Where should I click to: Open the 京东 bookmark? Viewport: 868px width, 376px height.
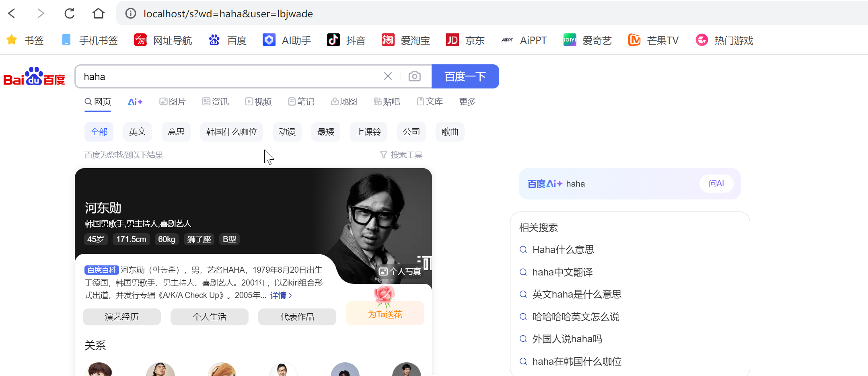pyautogui.click(x=465, y=40)
